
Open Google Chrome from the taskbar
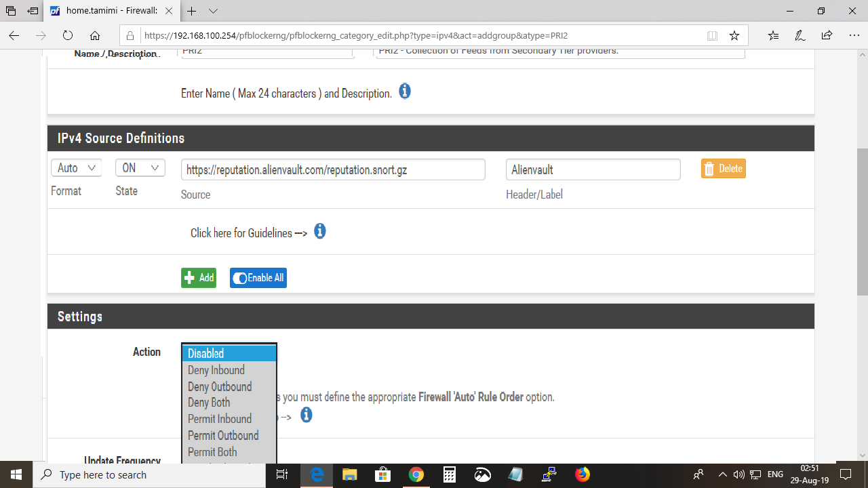click(416, 474)
